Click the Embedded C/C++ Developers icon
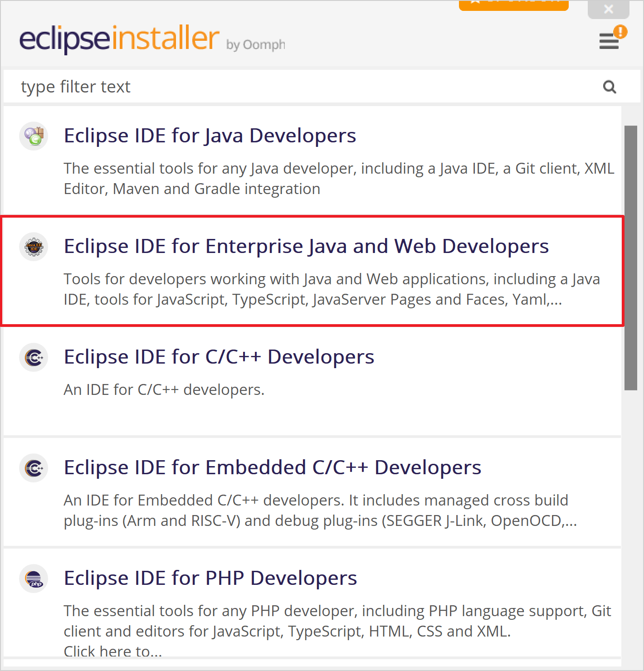 (34, 468)
